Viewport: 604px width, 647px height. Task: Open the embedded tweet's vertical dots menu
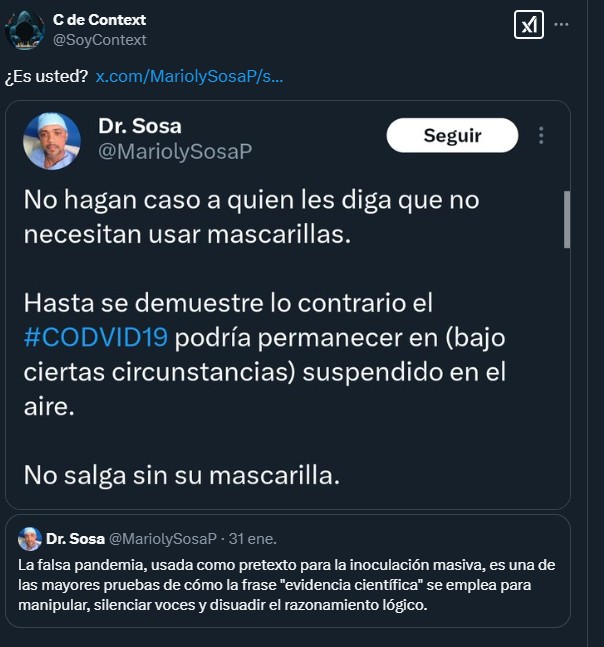click(x=541, y=135)
